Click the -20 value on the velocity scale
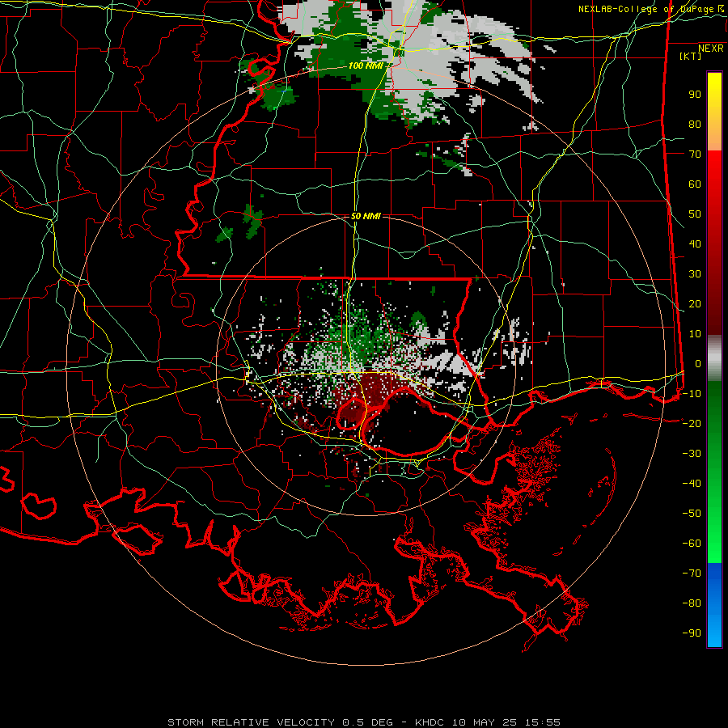Viewport: 728px width, 728px height. tap(692, 424)
